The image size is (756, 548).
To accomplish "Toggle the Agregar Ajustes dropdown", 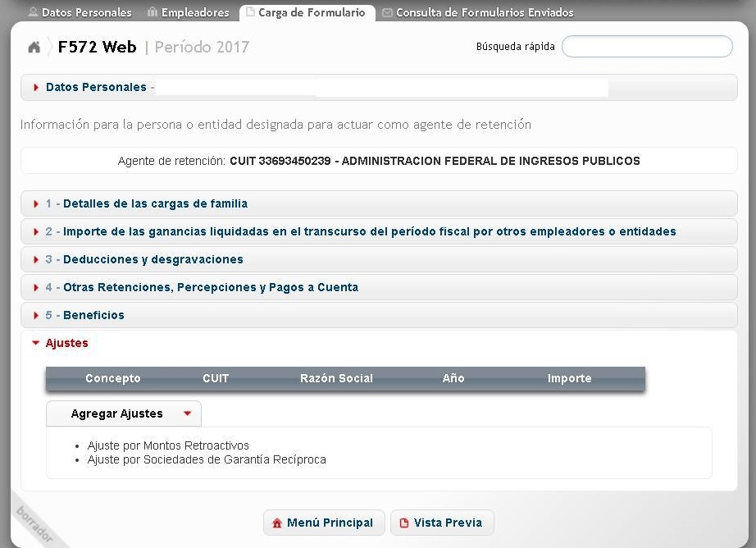I will click(x=124, y=414).
